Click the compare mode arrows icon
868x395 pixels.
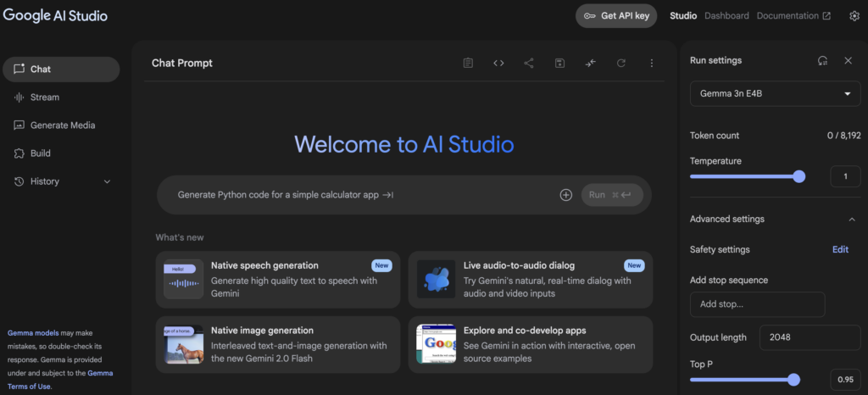(591, 63)
